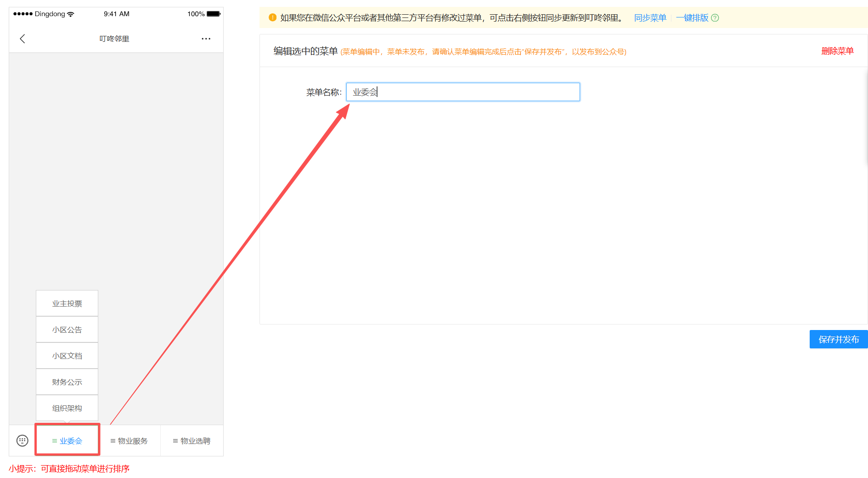Expand the 物业选聘 bottom menu
The height and width of the screenshot is (478, 868).
pos(192,441)
